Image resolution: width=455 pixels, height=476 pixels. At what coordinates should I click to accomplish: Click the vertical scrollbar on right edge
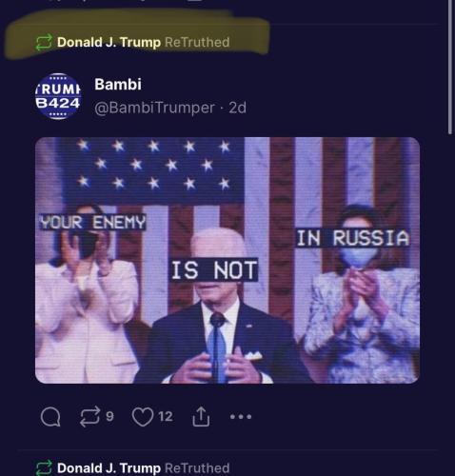(x=450, y=67)
